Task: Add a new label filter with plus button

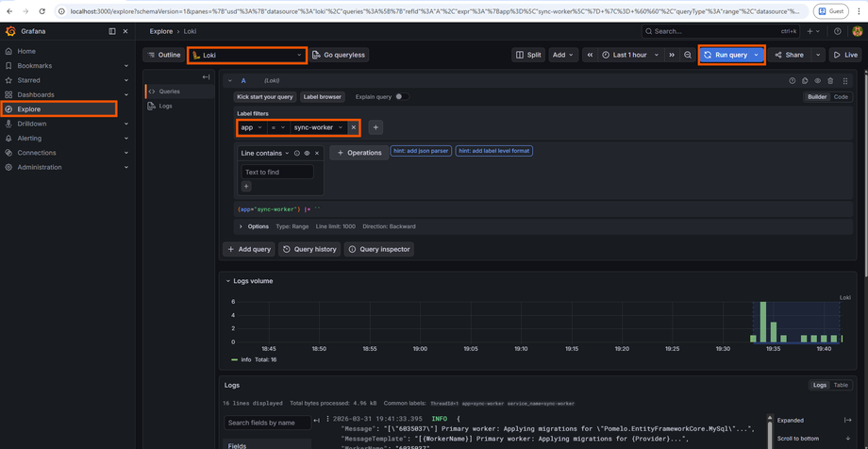Action: (376, 127)
